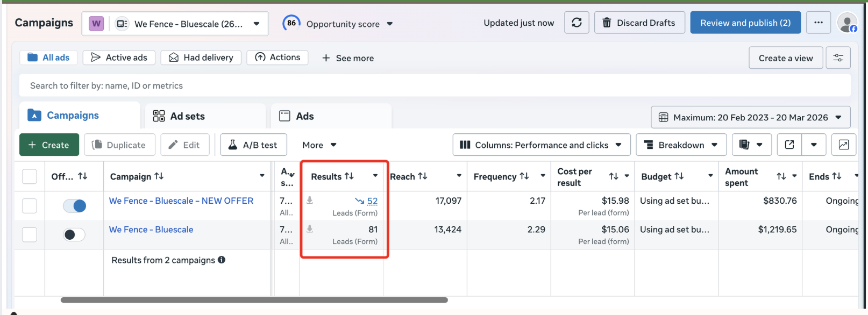This screenshot has height=315, width=868.
Task: Click the Edit button
Action: [x=184, y=145]
